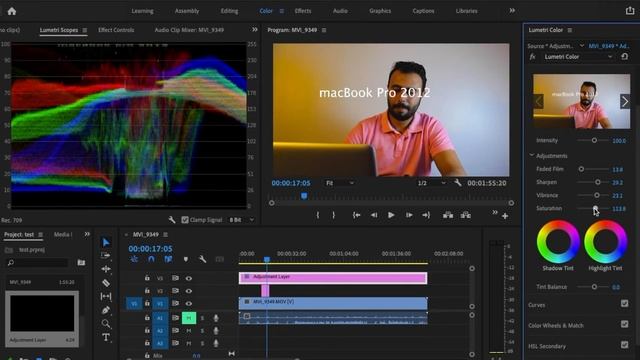This screenshot has height=360, width=640.
Task: Add a marker in the timeline
Action: [186, 259]
